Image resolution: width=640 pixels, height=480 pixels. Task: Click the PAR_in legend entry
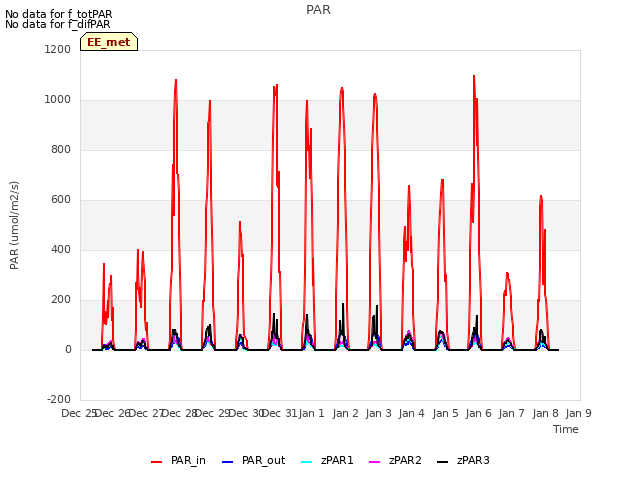pyautogui.click(x=178, y=461)
